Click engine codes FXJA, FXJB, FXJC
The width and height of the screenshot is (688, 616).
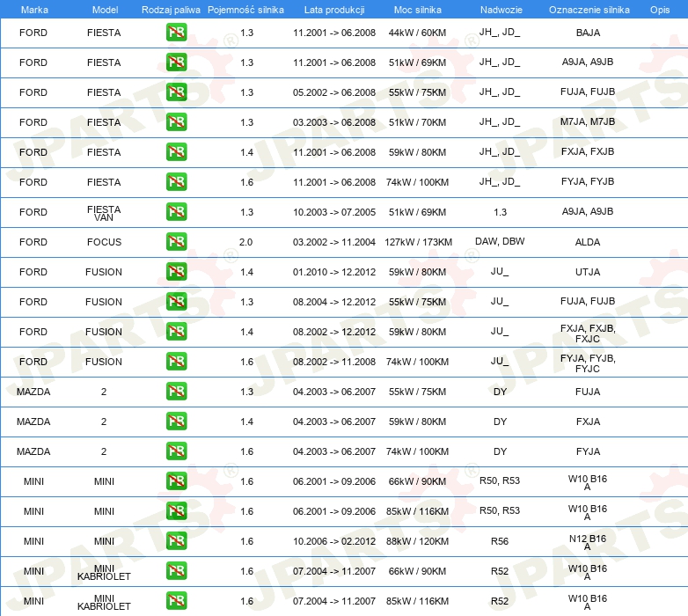pos(588,334)
